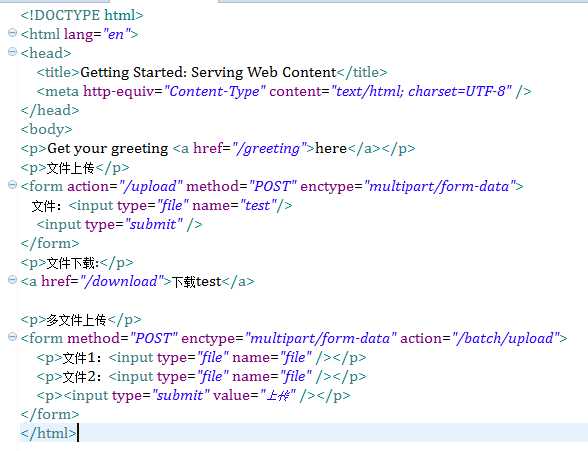Collapse the /download anchor fold marker

[12, 280]
